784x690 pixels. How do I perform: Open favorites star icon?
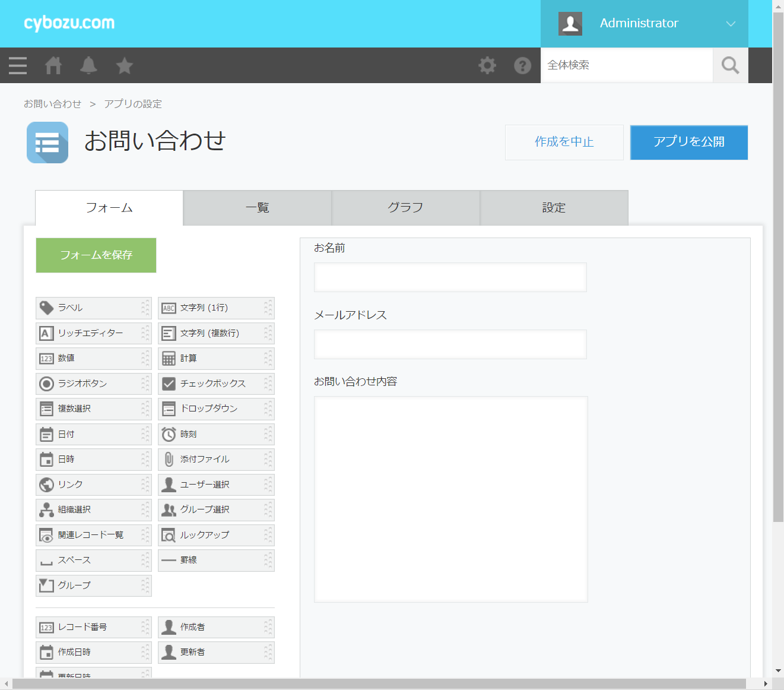coord(125,65)
